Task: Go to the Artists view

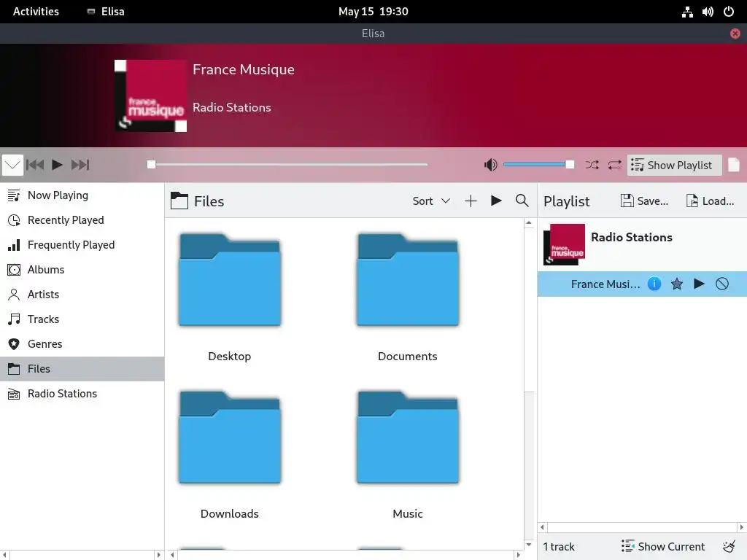Action: click(82, 295)
